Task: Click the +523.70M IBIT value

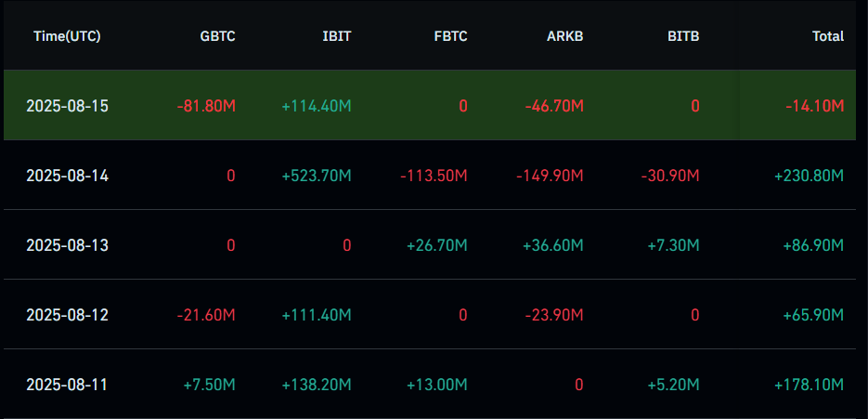Action: coord(317,176)
